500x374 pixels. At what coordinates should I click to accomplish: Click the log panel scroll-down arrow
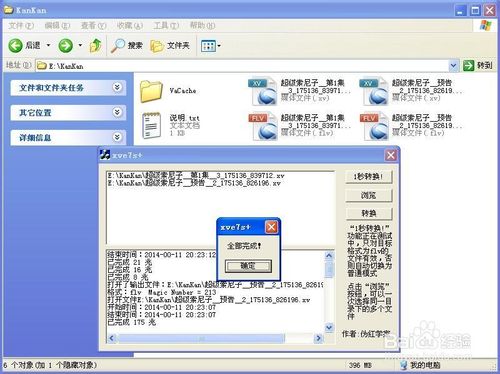click(329, 328)
